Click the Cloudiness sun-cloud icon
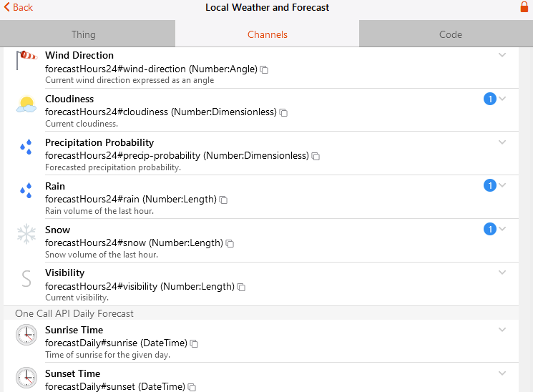Screen dimensions: 533x392 (x=26, y=104)
